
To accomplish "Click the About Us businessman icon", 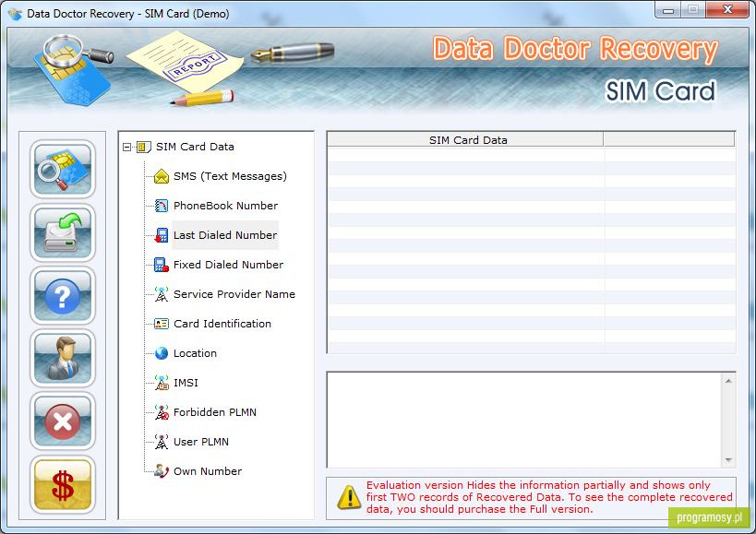I will pos(63,358).
